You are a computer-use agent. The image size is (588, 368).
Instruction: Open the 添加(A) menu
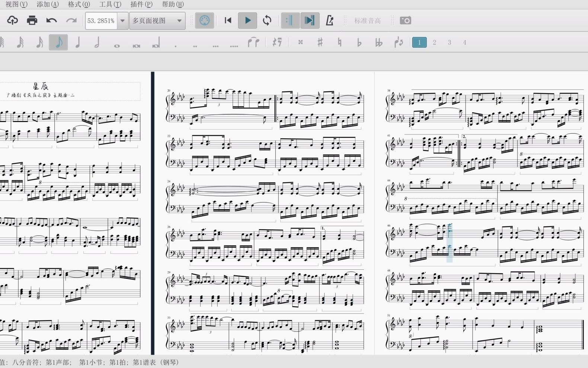point(48,4)
